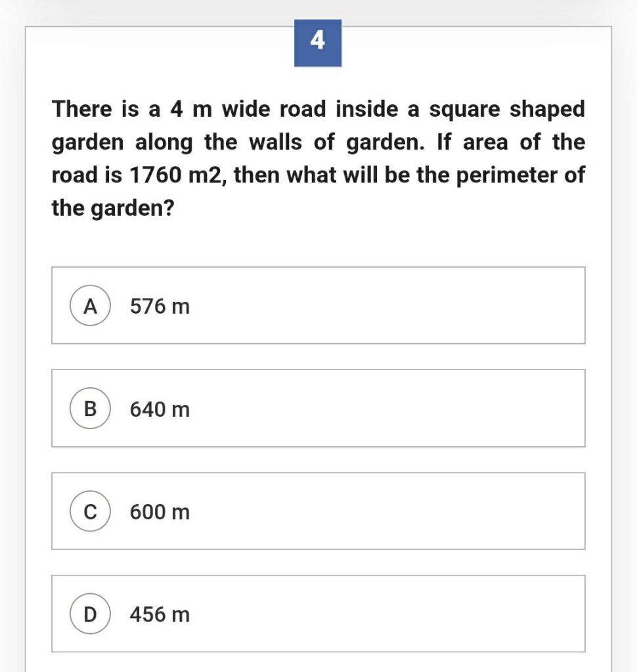Select the radio circle for option D
The height and width of the screenshot is (672, 637).
[x=91, y=614]
